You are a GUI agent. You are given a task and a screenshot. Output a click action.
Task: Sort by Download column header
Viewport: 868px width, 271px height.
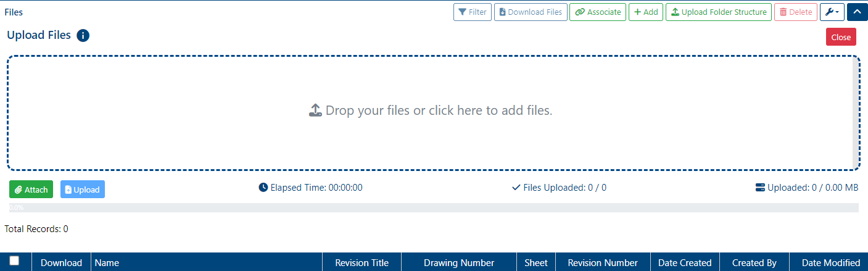click(62, 262)
